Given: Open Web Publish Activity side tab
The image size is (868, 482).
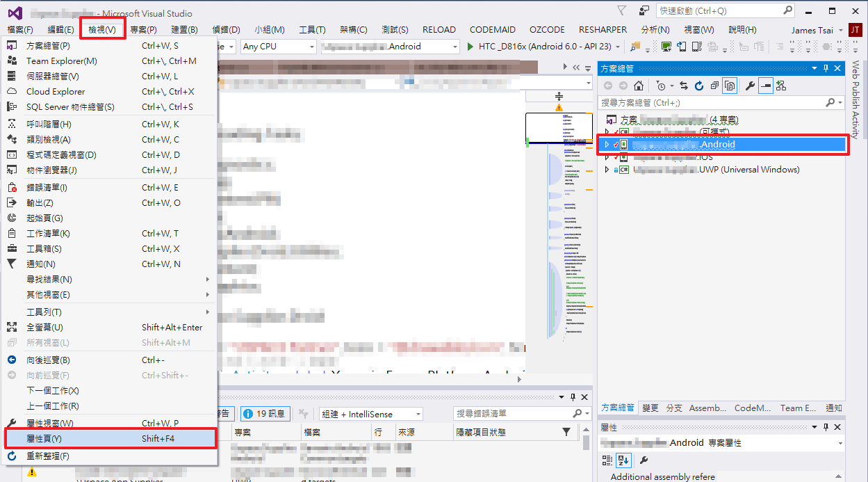Looking at the screenshot, I should (856, 98).
